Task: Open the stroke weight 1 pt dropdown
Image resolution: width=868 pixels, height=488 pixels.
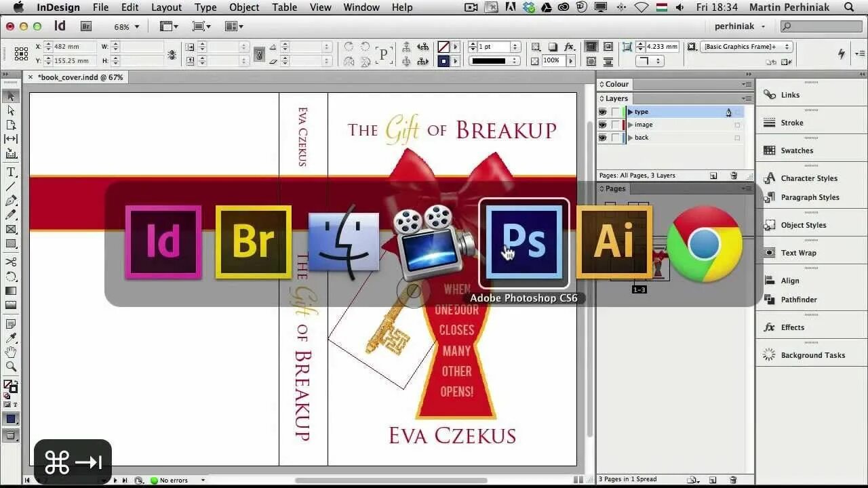Action: pos(515,47)
